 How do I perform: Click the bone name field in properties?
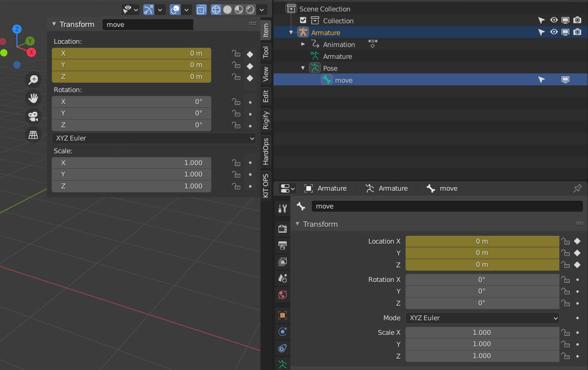447,206
